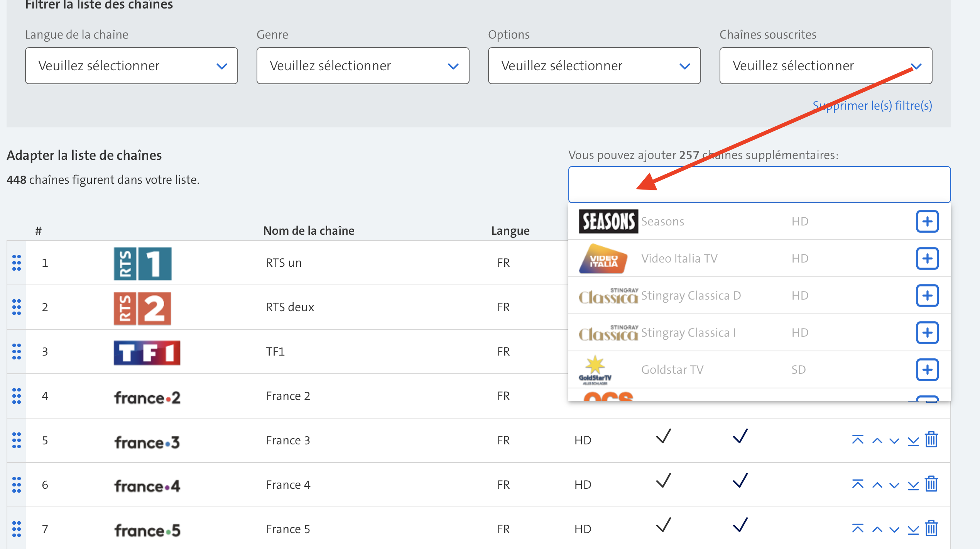Grab drag handle of TF1 row
Viewport: 980px width, 549px height.
tap(17, 352)
